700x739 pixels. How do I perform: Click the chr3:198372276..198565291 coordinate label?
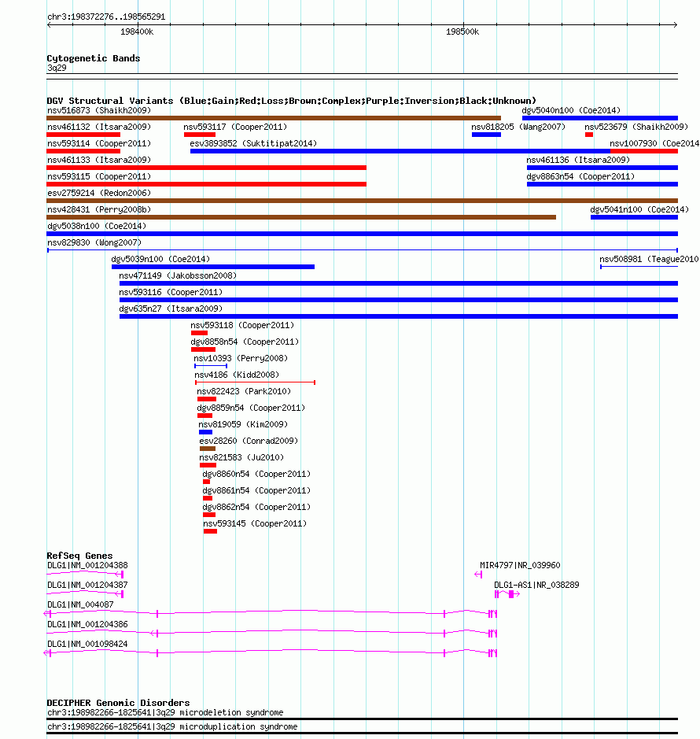[106, 17]
